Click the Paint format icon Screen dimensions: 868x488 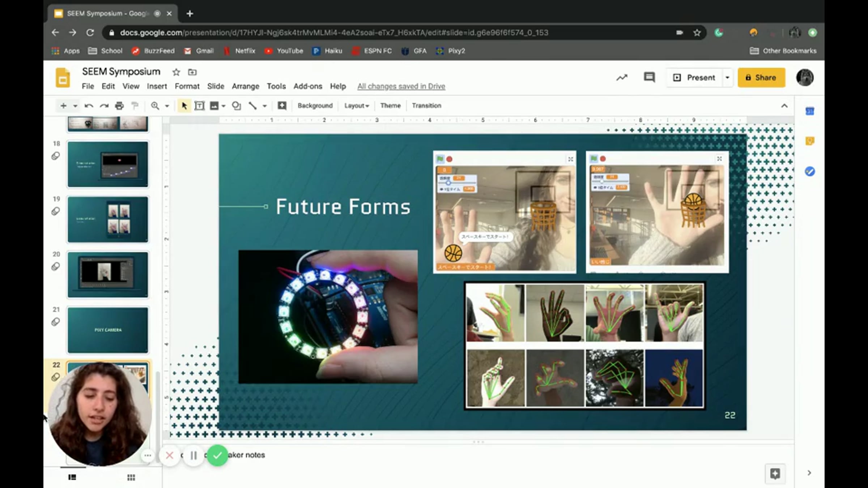pyautogui.click(x=135, y=106)
